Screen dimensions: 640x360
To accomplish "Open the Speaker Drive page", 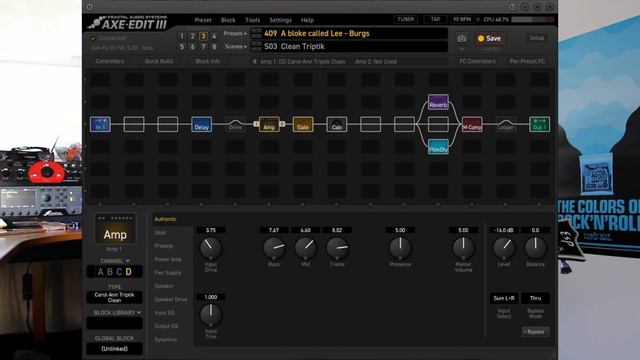I will coord(171,299).
